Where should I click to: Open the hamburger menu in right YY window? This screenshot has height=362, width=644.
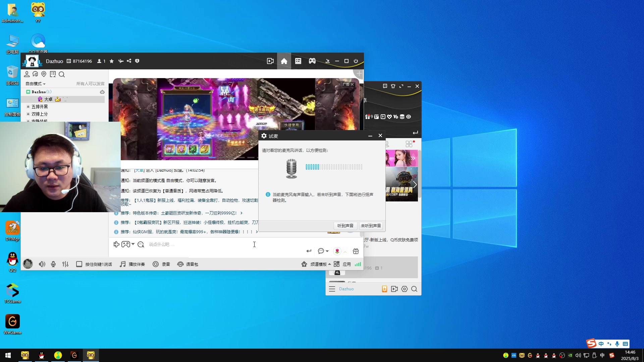(332, 289)
